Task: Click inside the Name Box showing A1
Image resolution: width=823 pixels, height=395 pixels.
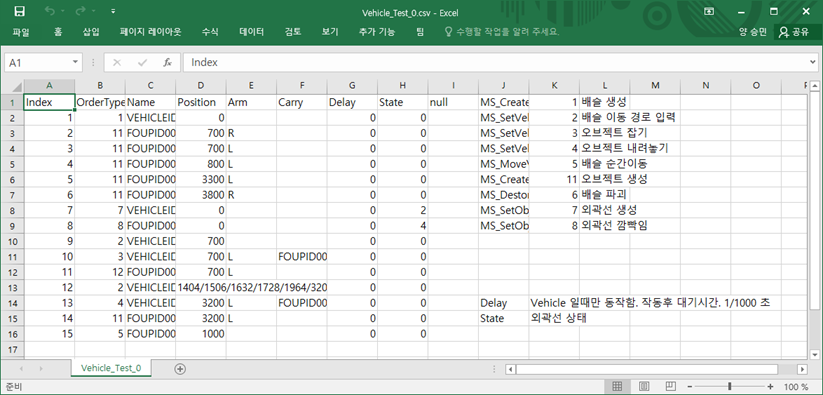Action: click(37, 62)
